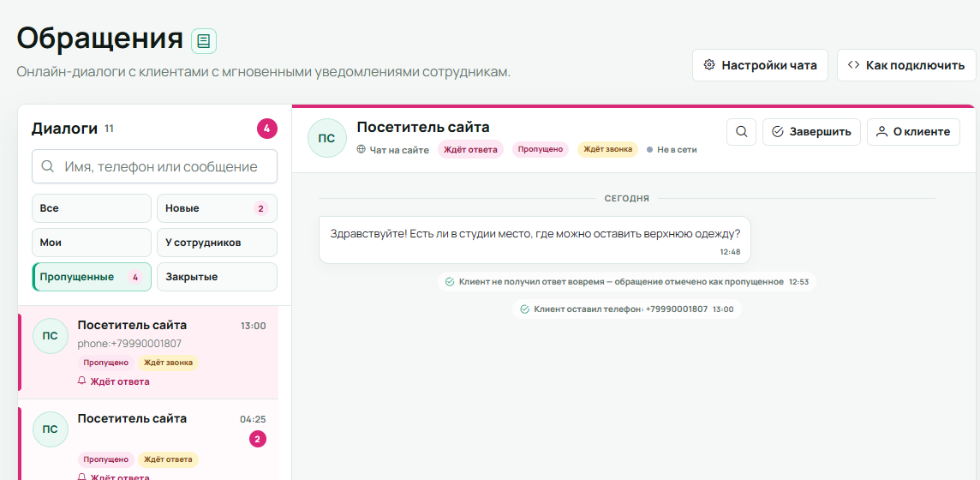
Task: Click the customer message about верхнюю одежду
Action: (x=535, y=240)
